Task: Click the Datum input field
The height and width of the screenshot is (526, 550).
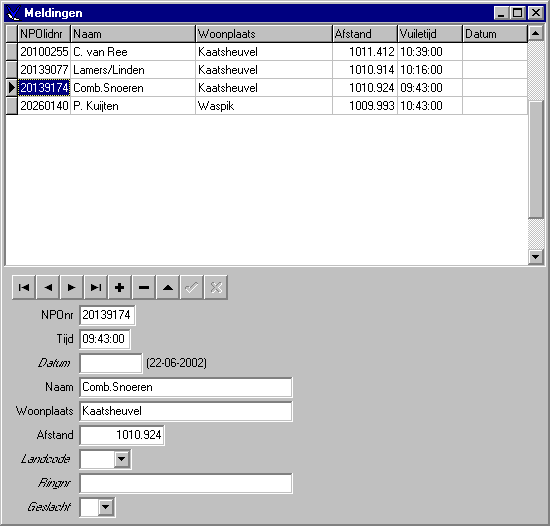Action: pos(111,363)
